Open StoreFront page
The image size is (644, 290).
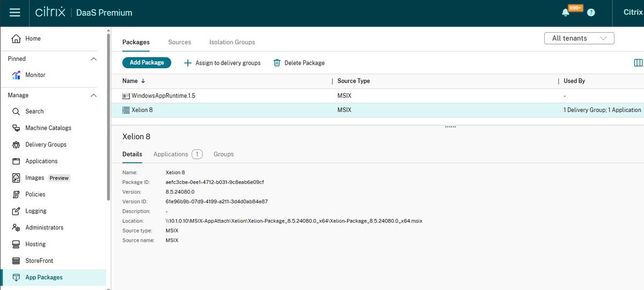pos(39,261)
